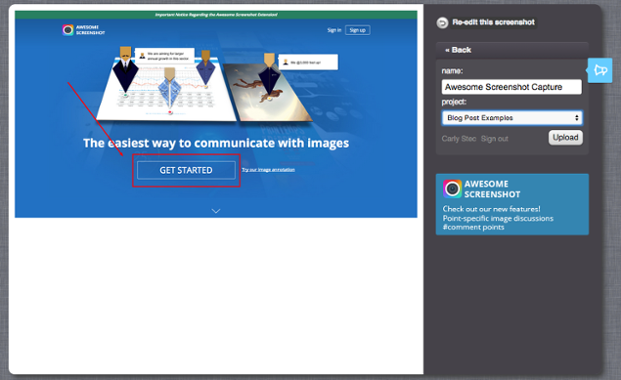Open the megaphone announcement icon tab
The image size is (621, 380).
pyautogui.click(x=600, y=71)
